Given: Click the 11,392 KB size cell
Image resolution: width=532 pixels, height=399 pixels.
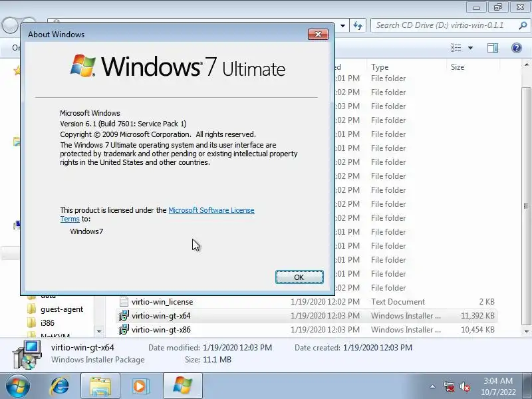Looking at the screenshot, I should [477, 316].
